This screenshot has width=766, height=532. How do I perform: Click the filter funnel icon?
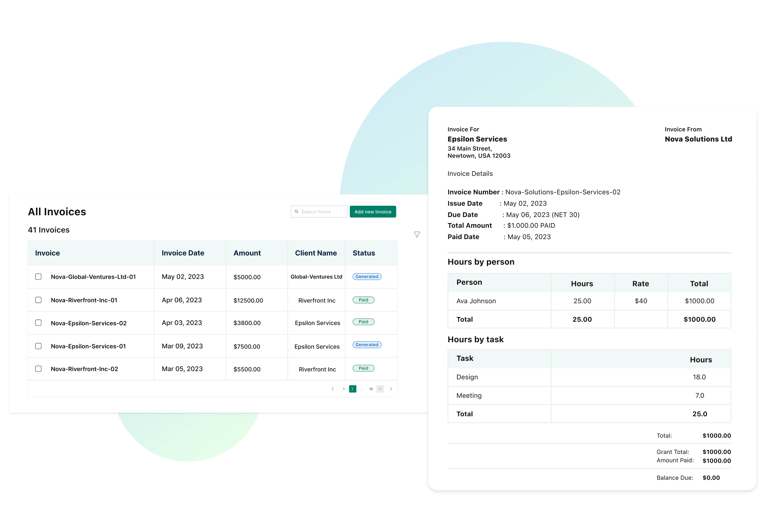click(417, 234)
